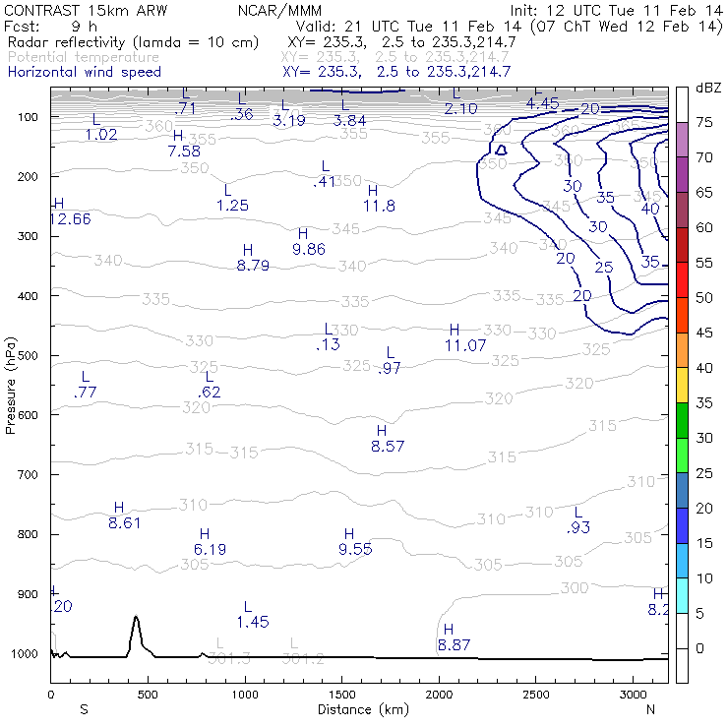Click the wind maximum 'H 12.66'
728x728 pixels.
[x=71, y=212]
